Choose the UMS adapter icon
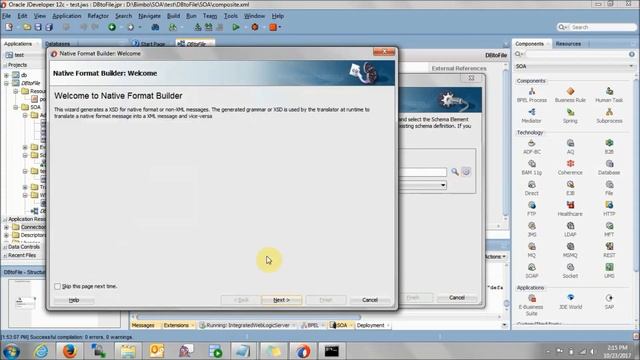Viewport: 640px width, 360px height. pyautogui.click(x=609, y=268)
